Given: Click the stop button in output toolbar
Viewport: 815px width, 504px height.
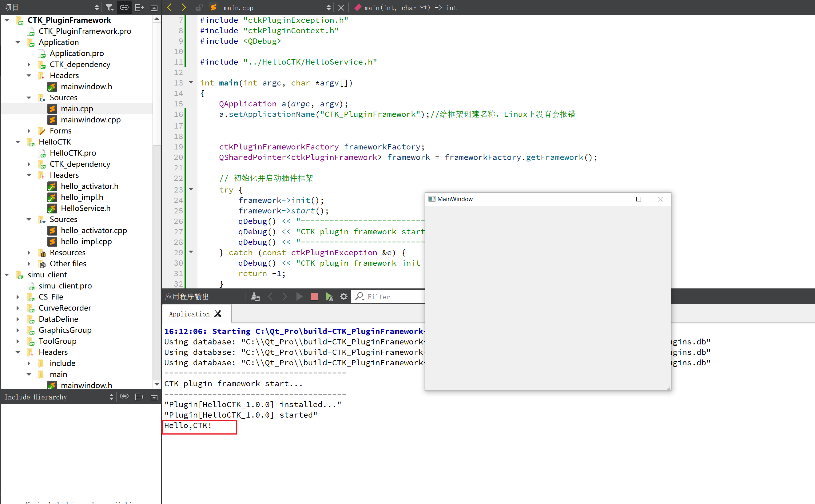Looking at the screenshot, I should click(314, 297).
